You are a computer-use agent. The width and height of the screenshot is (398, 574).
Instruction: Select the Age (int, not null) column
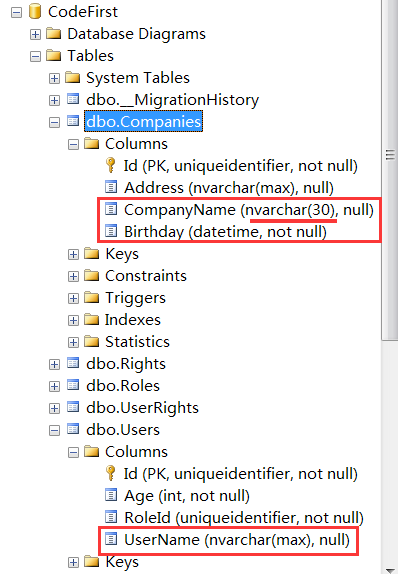[187, 496]
